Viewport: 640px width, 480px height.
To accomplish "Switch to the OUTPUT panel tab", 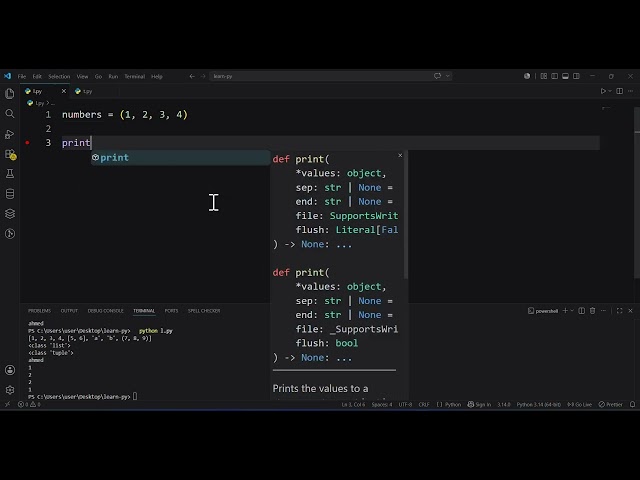I will 69,311.
